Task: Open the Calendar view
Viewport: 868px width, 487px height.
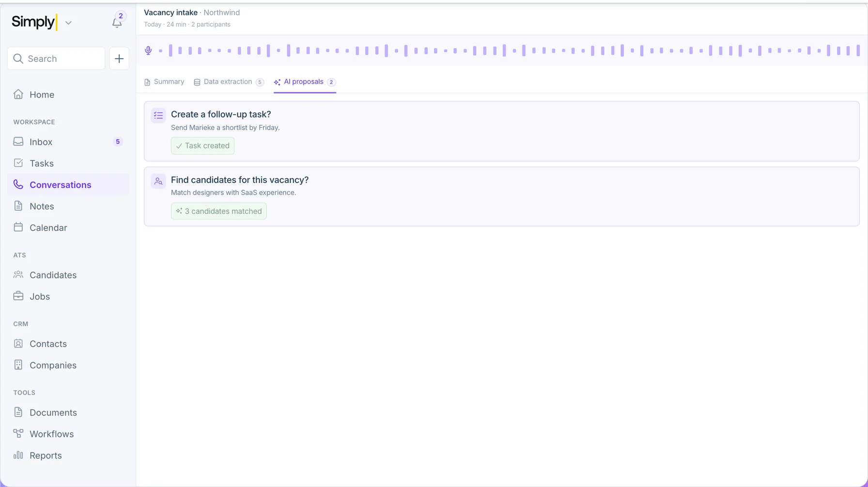Action: [x=68, y=228]
